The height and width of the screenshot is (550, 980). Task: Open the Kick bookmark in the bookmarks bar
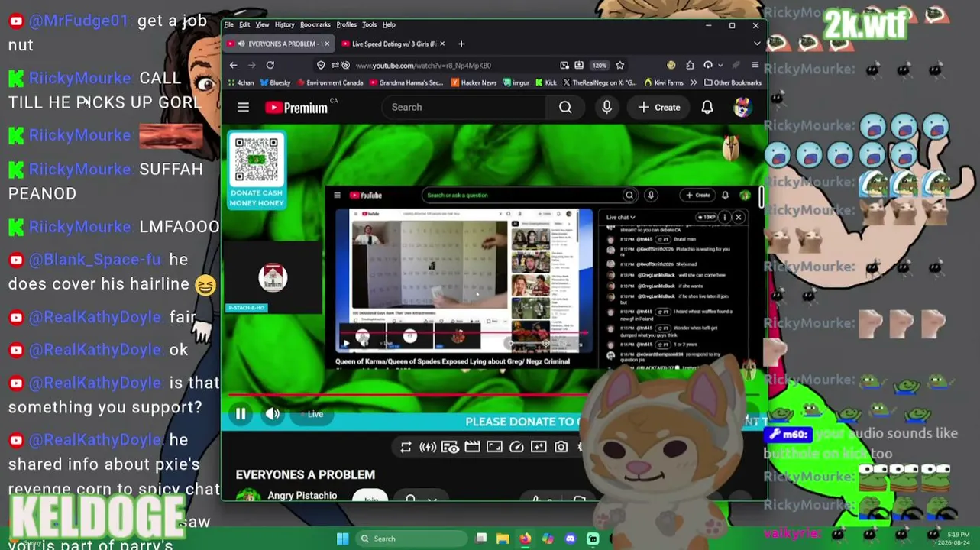[546, 82]
